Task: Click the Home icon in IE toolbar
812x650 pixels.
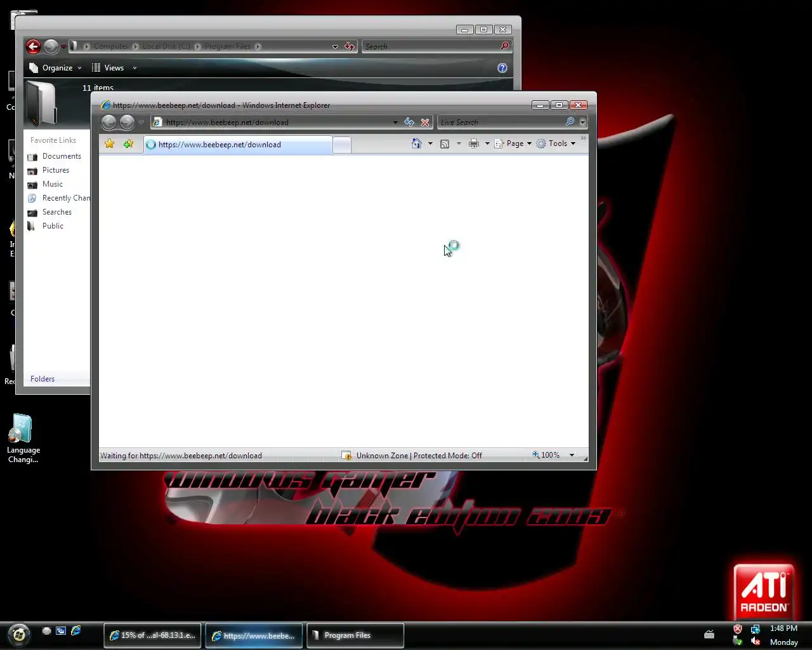Action: tap(417, 143)
